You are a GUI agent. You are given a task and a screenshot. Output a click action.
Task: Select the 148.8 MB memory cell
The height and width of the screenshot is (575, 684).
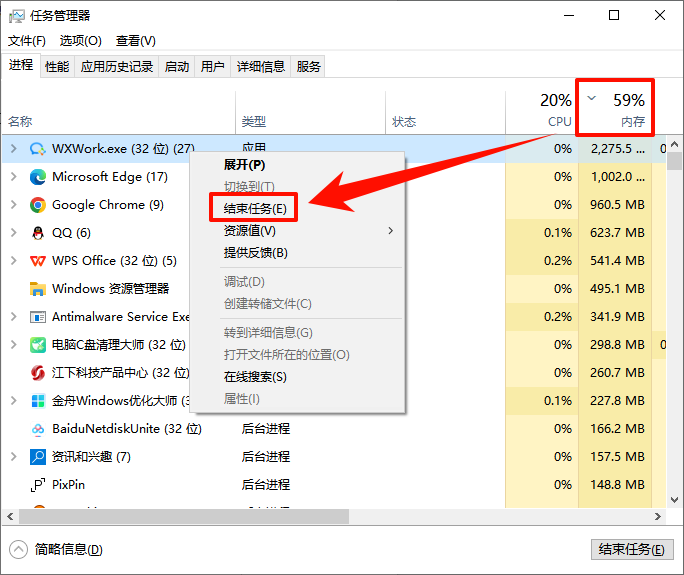(x=617, y=485)
